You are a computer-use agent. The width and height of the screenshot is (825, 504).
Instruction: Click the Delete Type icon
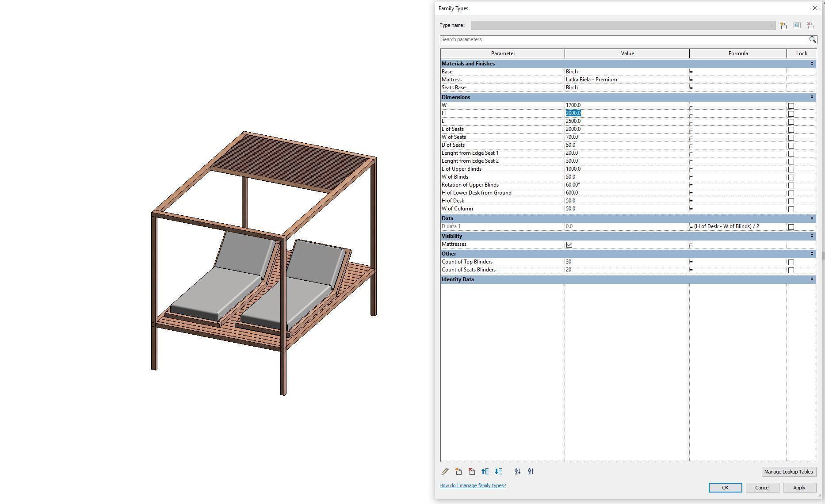point(810,26)
